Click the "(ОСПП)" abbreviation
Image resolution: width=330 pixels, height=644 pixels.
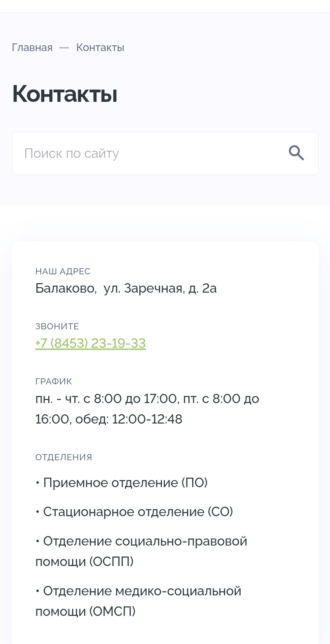point(112,561)
